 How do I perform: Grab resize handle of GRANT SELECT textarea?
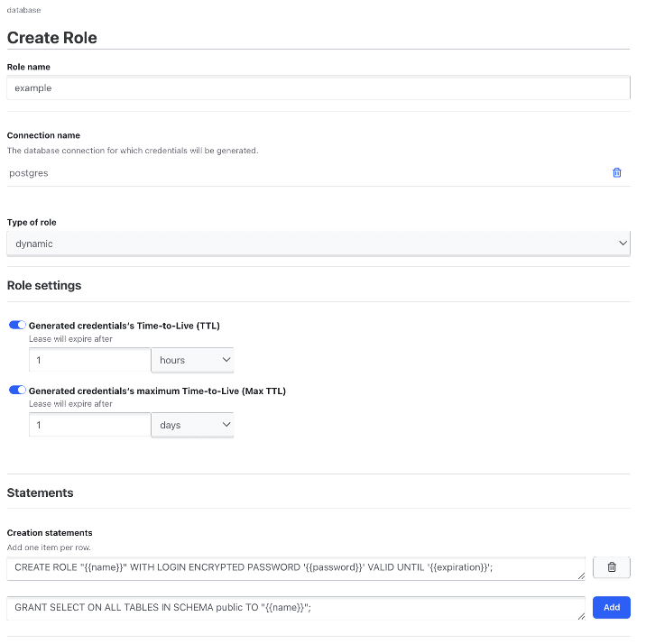[x=580, y=615]
